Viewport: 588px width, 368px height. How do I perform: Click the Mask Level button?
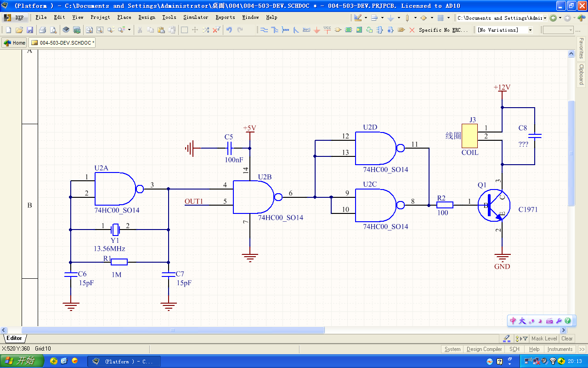(x=544, y=339)
